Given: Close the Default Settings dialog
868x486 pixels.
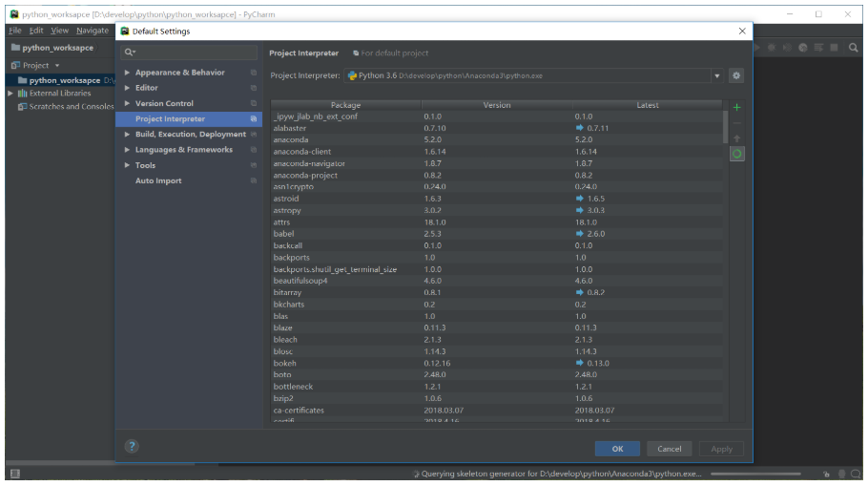Looking at the screenshot, I should pos(742,32).
